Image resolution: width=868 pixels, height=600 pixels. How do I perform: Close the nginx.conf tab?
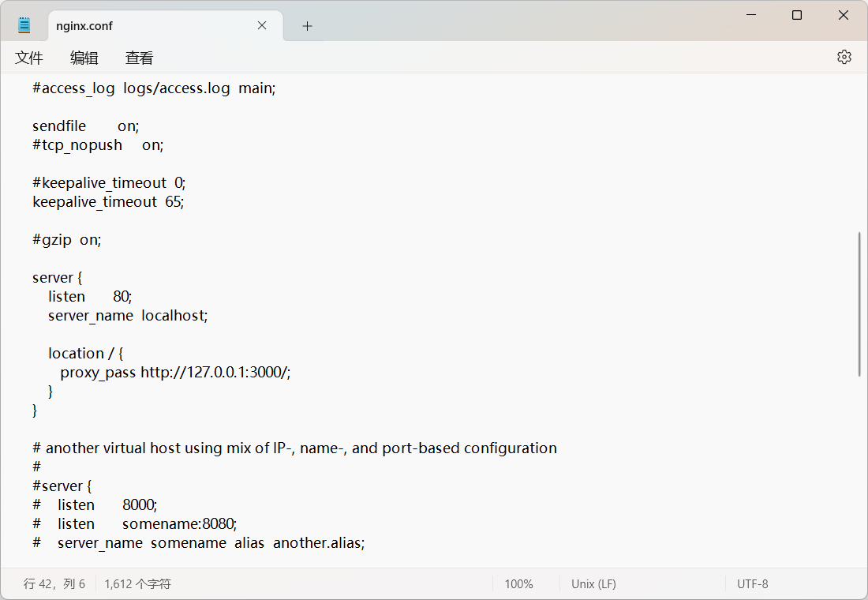[262, 25]
